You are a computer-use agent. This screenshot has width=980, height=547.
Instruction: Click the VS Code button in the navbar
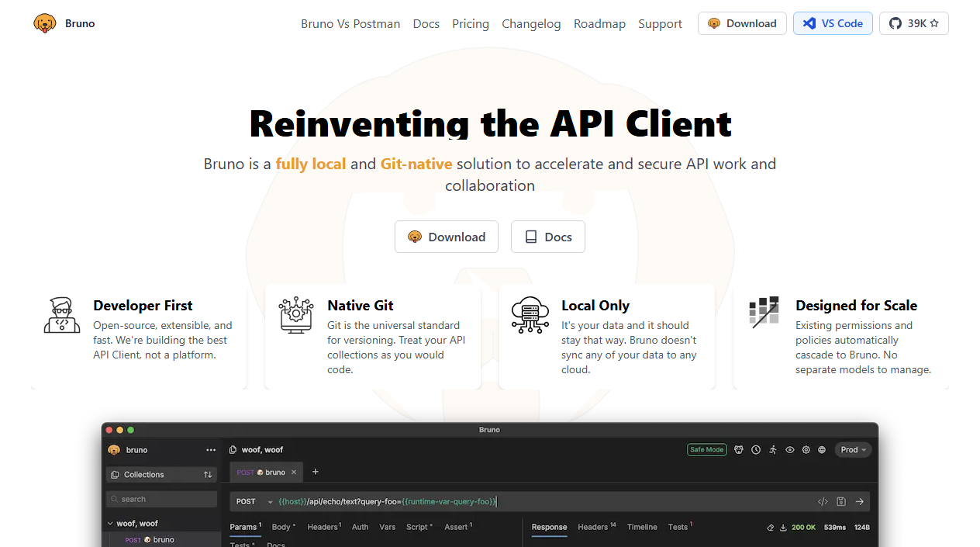pyautogui.click(x=833, y=23)
